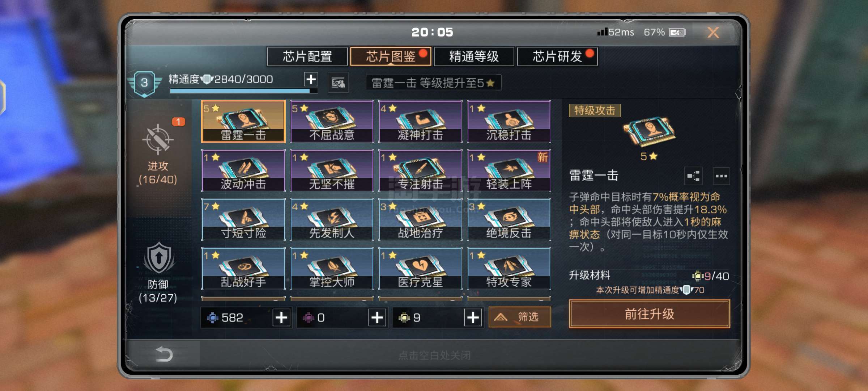
Task: Click the mastery progress bar
Action: (x=244, y=91)
